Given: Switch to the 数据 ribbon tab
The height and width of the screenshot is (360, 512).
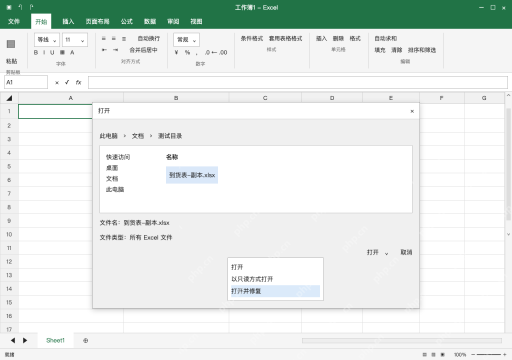Looking at the screenshot, I should tap(150, 21).
